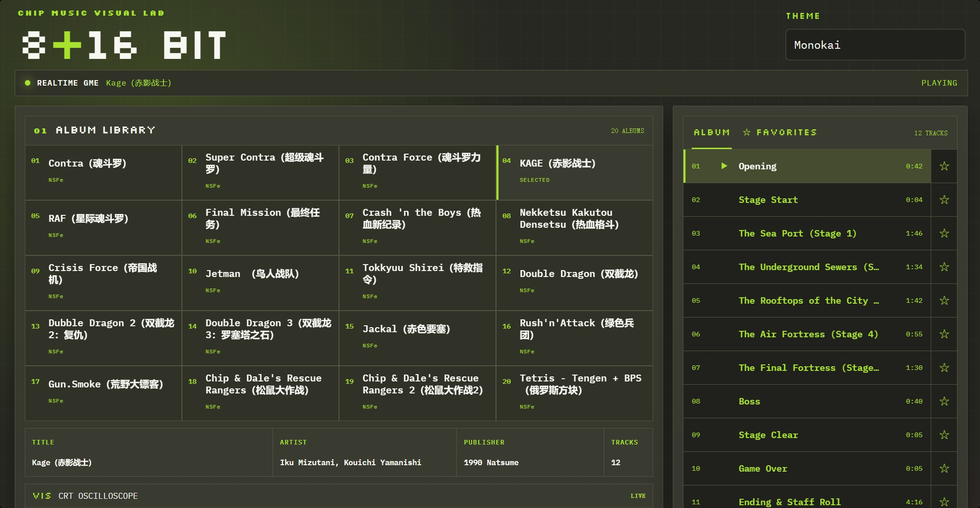
Task: Star The Air Fortress (Stage 4)
Action: (x=944, y=334)
